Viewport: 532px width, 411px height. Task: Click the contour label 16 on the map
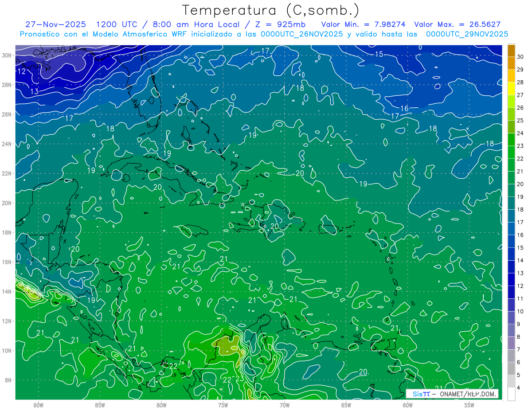tap(404, 109)
